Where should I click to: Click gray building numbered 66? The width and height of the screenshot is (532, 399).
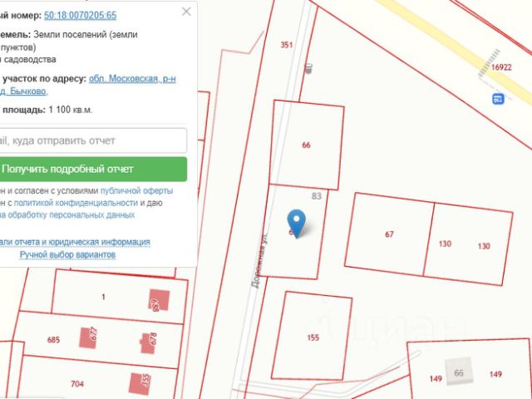click(x=459, y=372)
